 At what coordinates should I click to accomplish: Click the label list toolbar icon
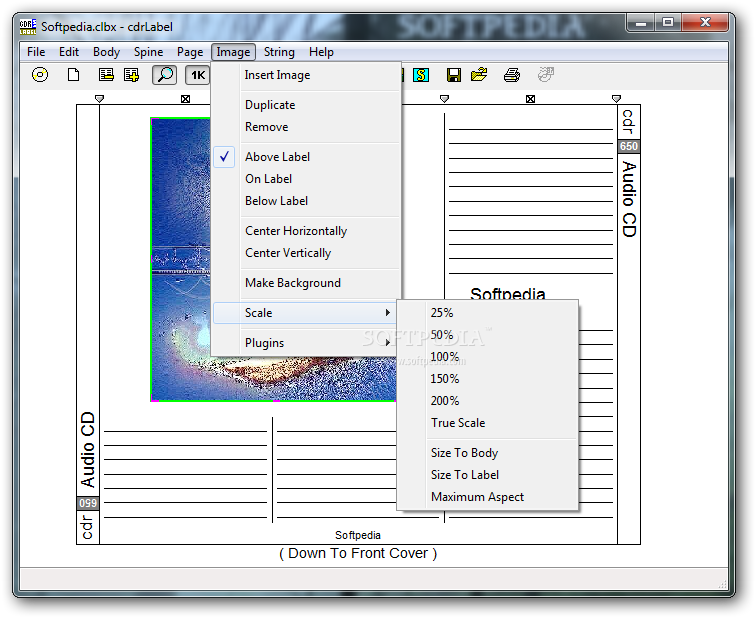[x=106, y=75]
